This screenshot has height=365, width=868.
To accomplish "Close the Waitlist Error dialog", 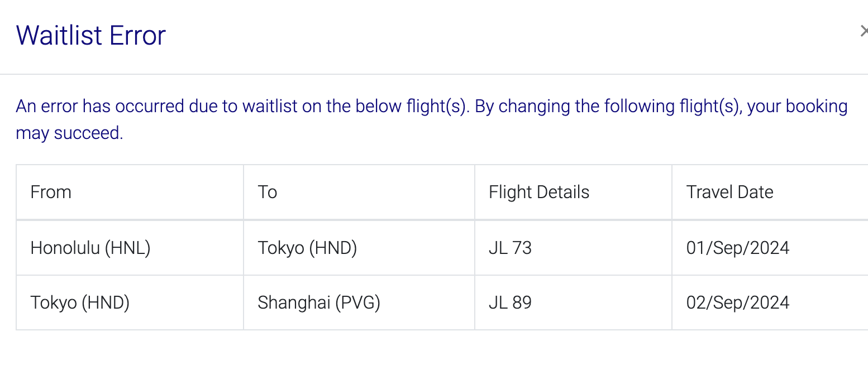I will [864, 32].
